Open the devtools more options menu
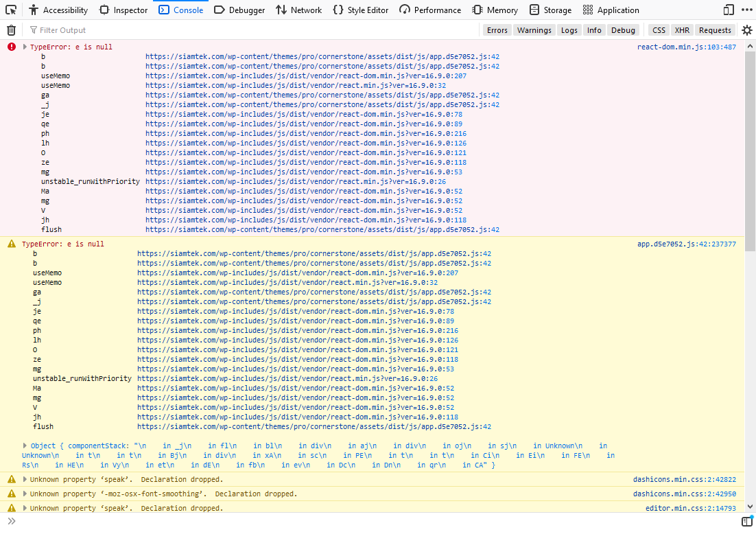 coord(747,10)
